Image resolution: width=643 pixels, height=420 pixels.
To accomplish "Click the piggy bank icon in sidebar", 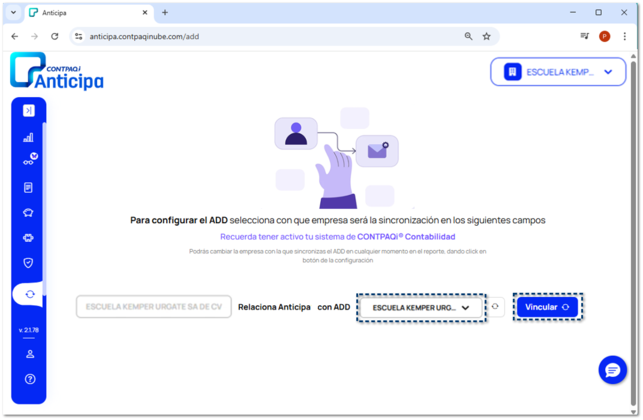I will click(x=28, y=213).
